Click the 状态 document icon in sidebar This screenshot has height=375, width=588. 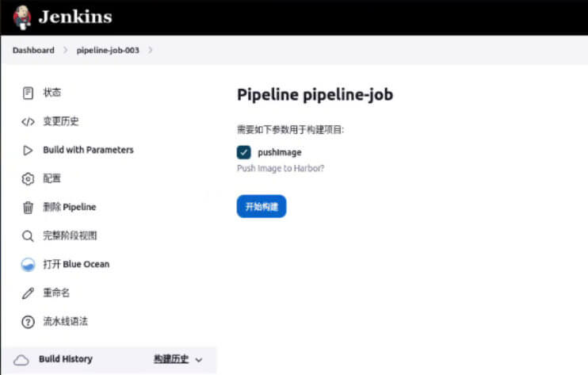coord(28,93)
